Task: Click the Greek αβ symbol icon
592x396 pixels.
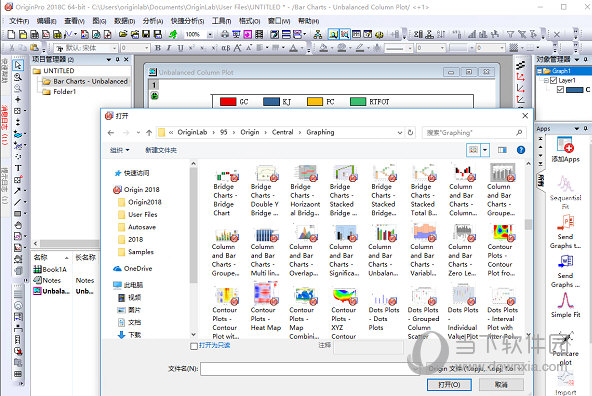Action: [x=225, y=48]
